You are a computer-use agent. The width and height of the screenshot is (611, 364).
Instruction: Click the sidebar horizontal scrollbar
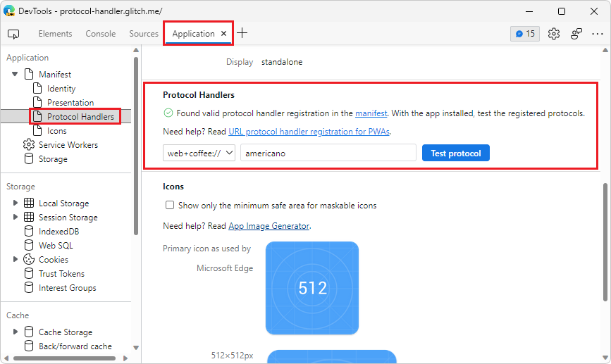pyautogui.click(x=64, y=358)
